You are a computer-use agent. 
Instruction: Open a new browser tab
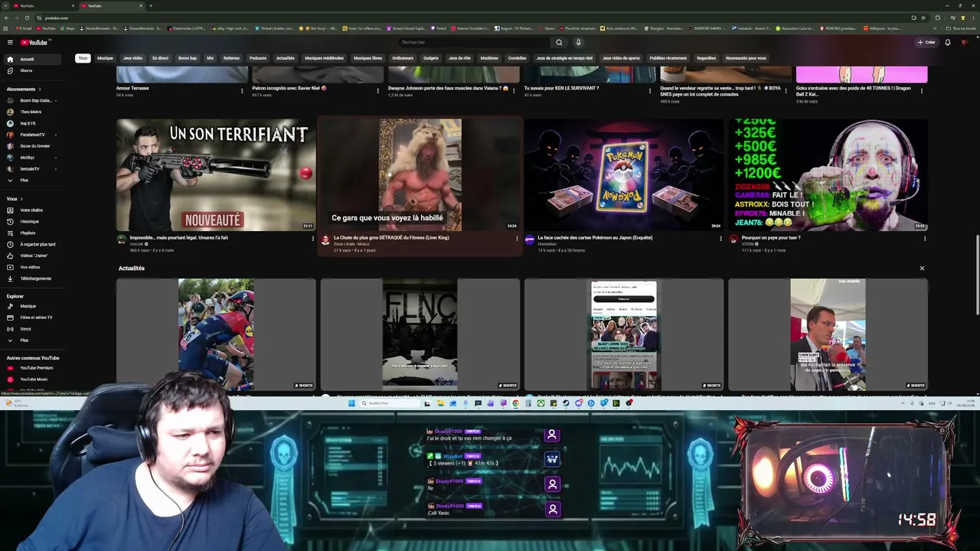point(151,5)
